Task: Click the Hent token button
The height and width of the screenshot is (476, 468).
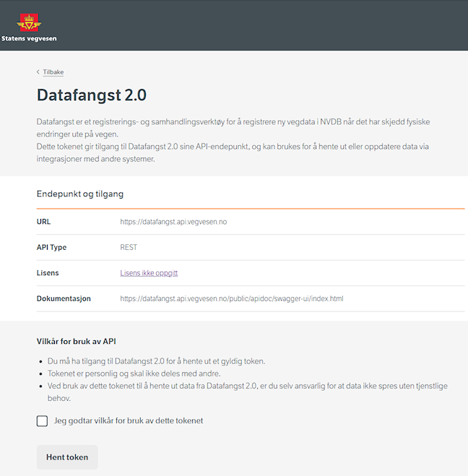Action: tap(67, 457)
